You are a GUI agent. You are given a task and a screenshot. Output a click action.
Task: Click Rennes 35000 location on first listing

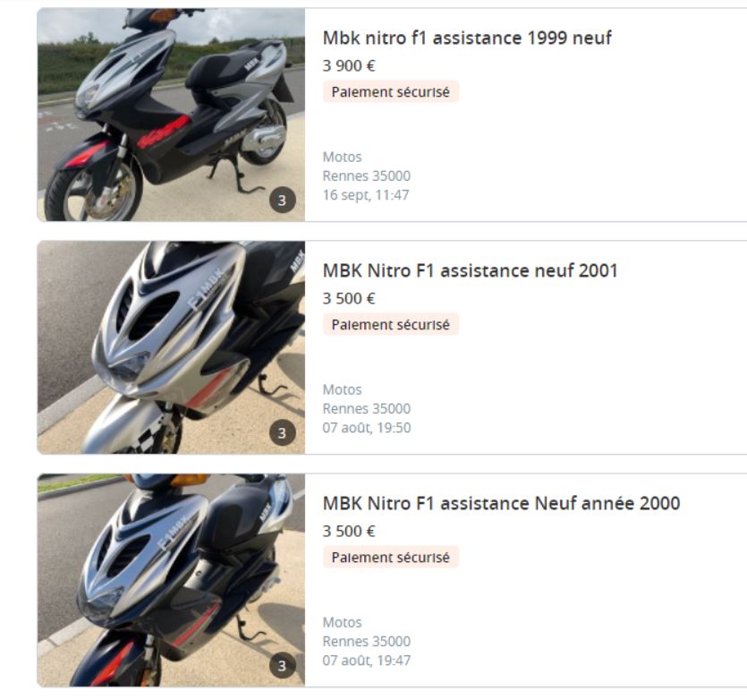coord(367,176)
